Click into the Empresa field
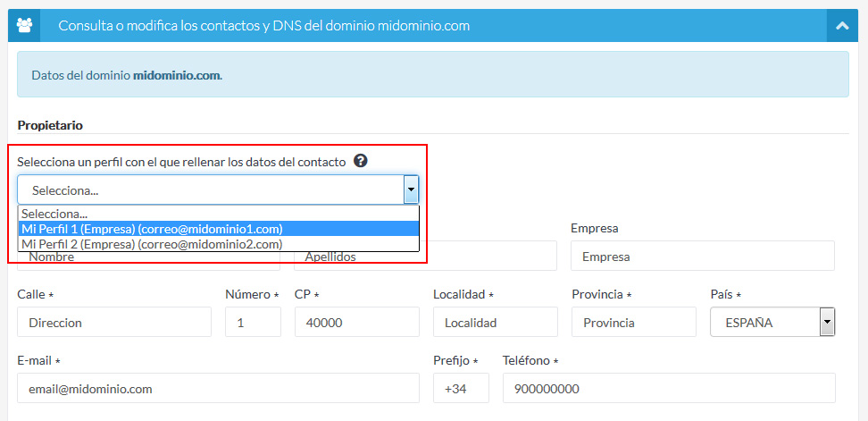This screenshot has height=421, width=868. click(x=702, y=257)
